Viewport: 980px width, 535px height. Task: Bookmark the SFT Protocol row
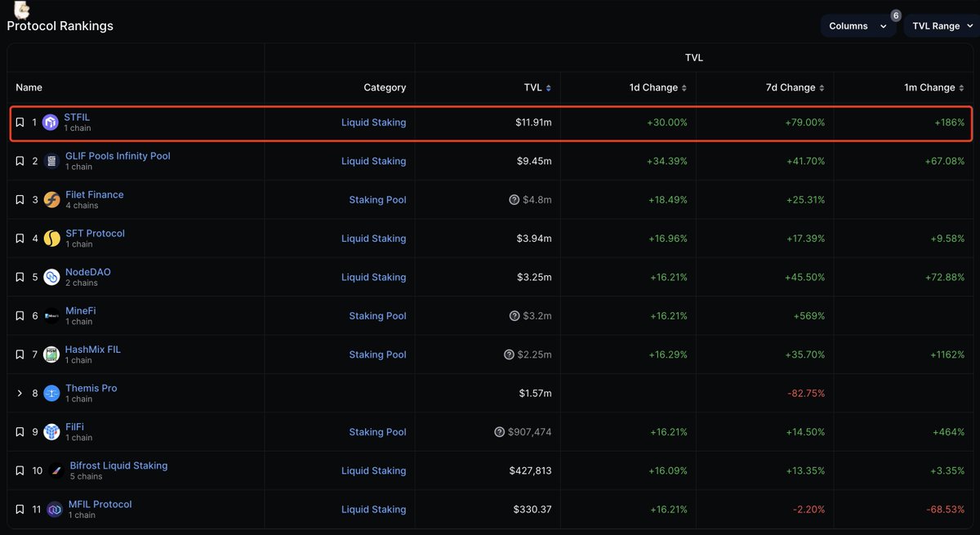pyautogui.click(x=20, y=239)
